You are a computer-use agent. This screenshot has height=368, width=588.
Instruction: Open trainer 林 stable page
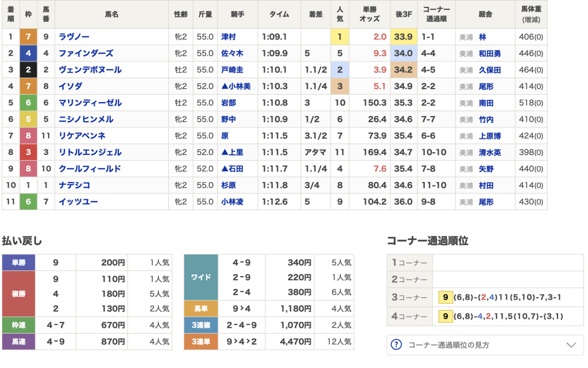point(482,37)
